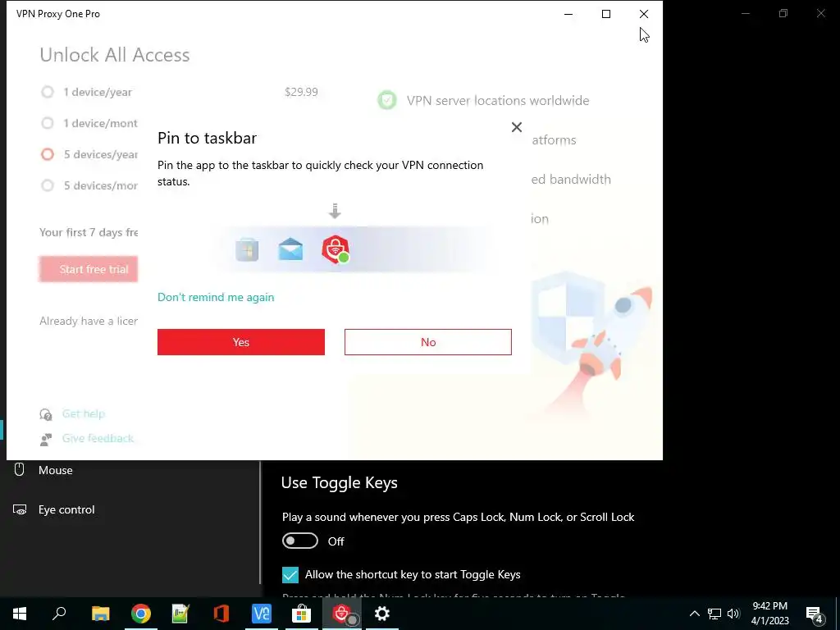Click the Already have a license text
Screen dimensions: 840x630
[x=89, y=321]
